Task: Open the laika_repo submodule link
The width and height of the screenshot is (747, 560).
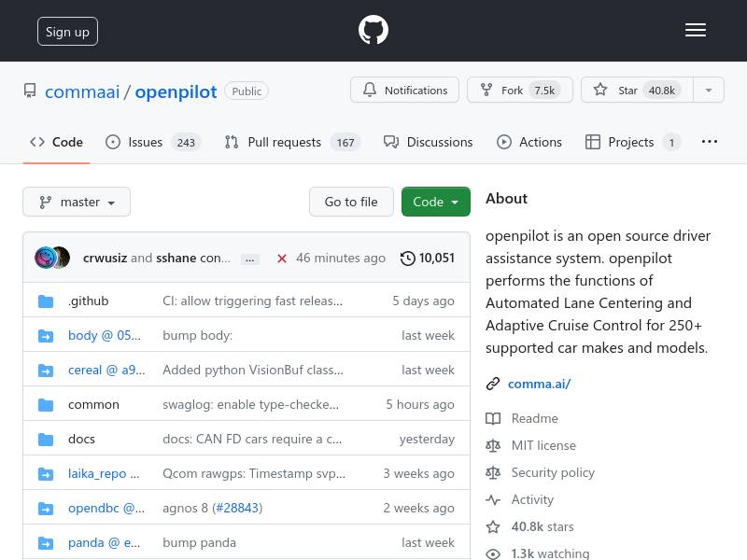Action: click(104, 473)
